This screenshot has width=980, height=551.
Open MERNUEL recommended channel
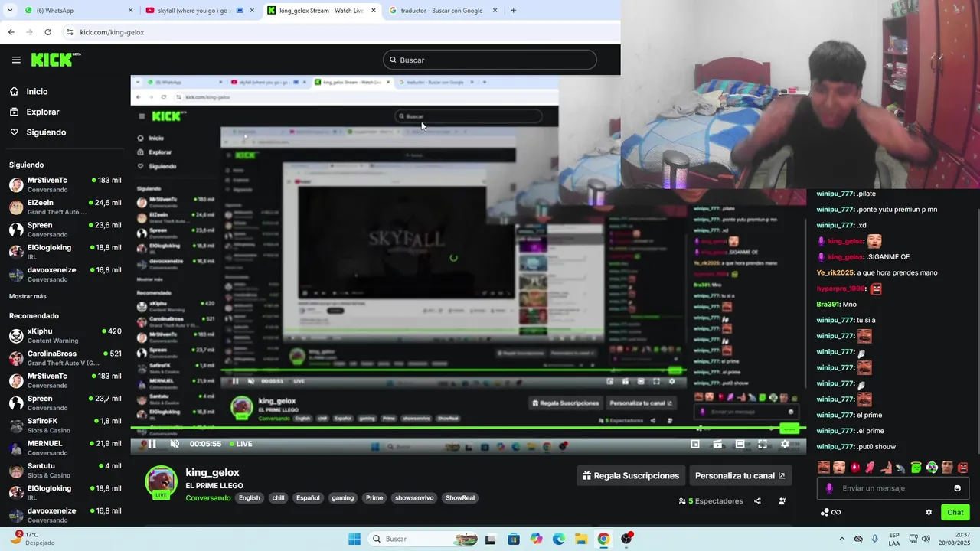point(65,448)
